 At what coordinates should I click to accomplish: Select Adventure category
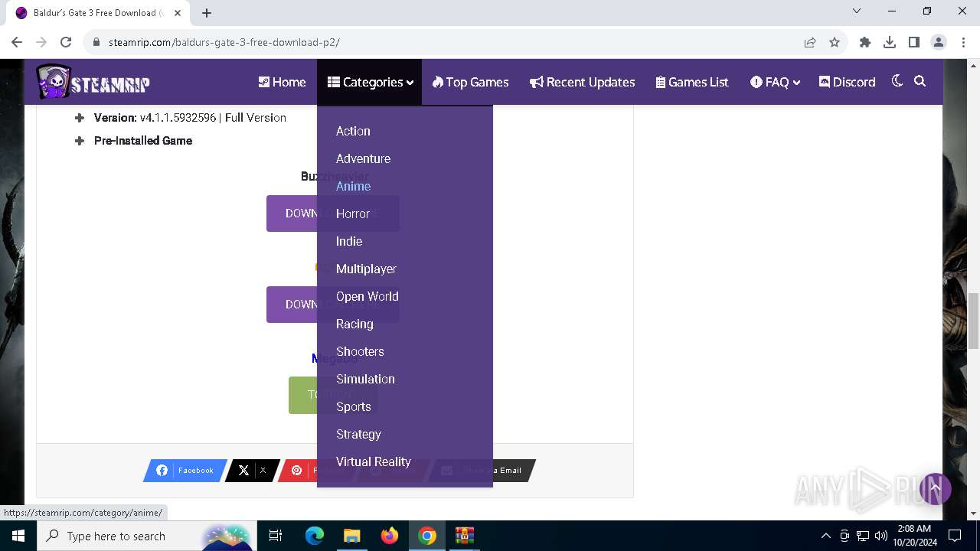[x=363, y=158]
